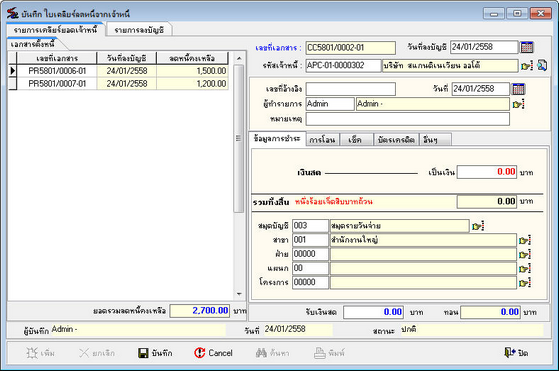Open lookup icon for branch 001
Viewport: 559px width, 371px height.
click(525, 240)
